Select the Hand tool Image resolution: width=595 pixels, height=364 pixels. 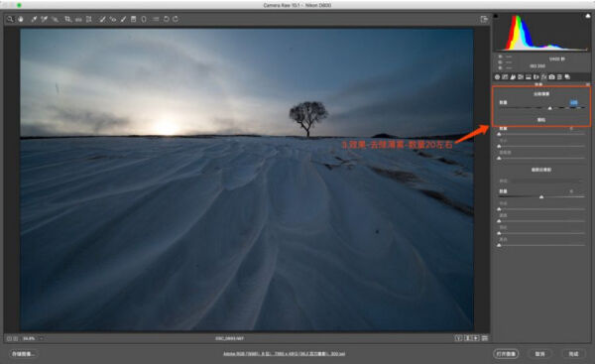(x=21, y=19)
